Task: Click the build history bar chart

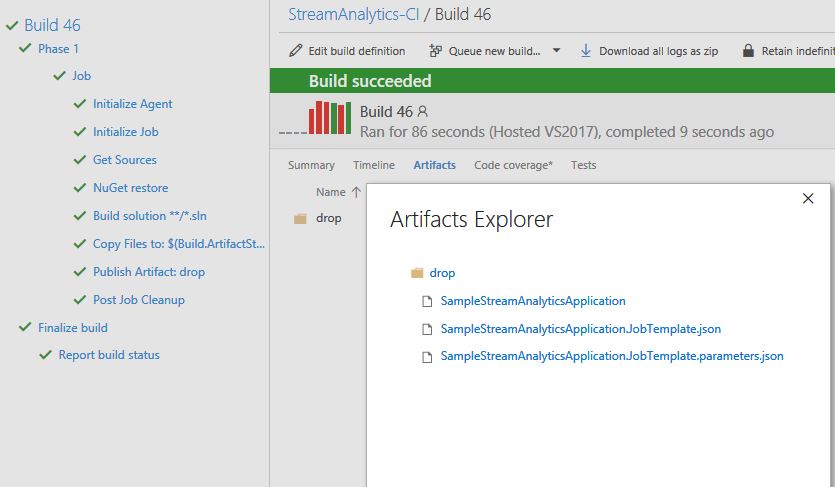Action: [330, 117]
